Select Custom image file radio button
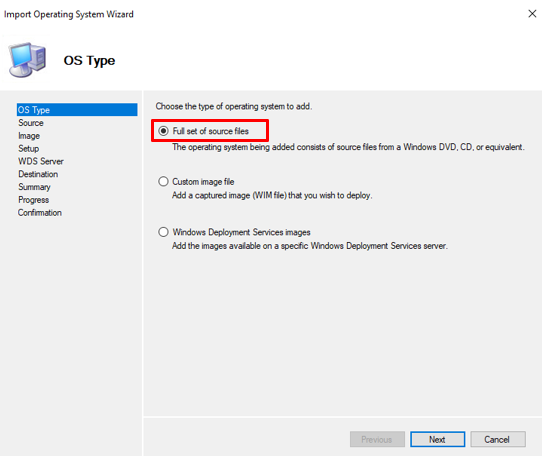Screen dimensions: 542x456 [x=163, y=182]
